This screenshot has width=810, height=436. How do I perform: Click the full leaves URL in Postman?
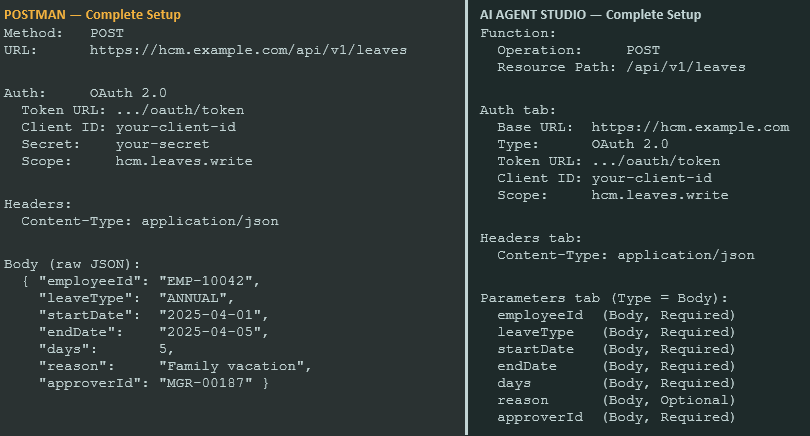click(x=248, y=49)
